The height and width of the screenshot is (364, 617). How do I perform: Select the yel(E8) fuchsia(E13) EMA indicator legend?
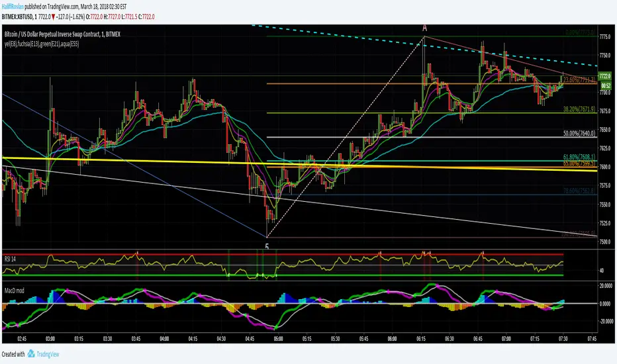coord(42,44)
